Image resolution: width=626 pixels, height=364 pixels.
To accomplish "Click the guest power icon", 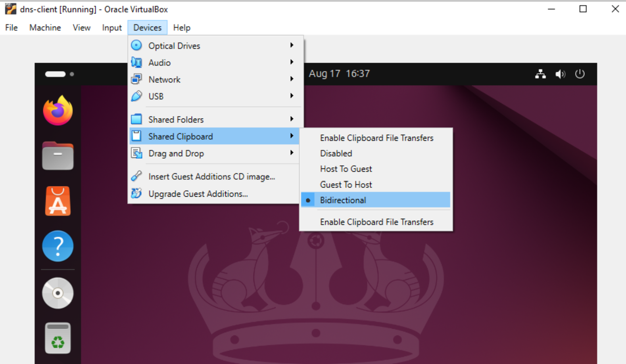I will [580, 74].
